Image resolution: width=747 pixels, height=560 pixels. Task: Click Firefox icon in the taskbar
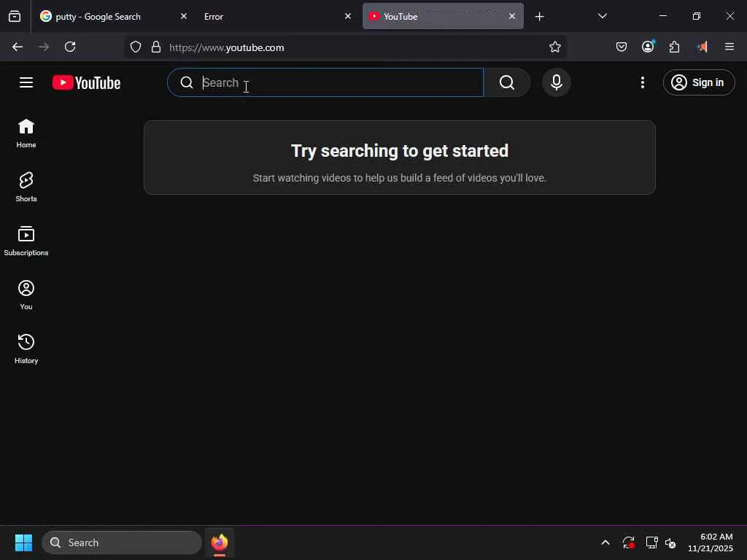click(x=219, y=542)
